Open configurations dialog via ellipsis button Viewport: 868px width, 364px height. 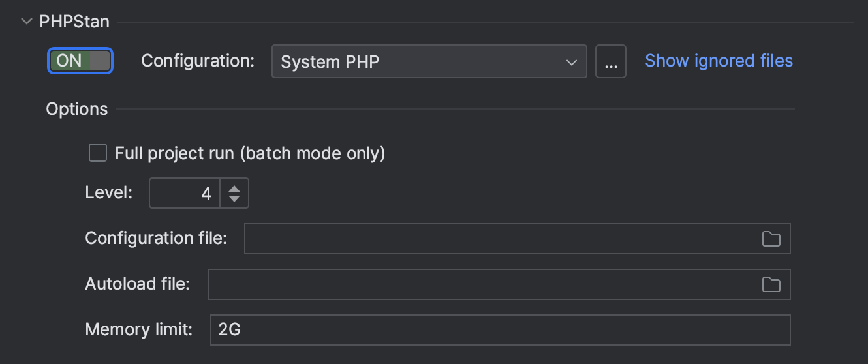(x=610, y=61)
